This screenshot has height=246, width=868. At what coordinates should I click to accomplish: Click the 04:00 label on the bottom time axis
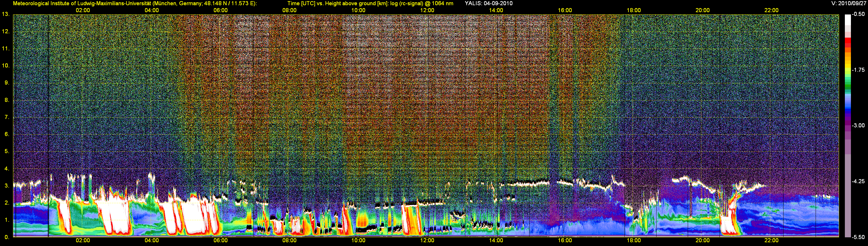pyautogui.click(x=152, y=241)
